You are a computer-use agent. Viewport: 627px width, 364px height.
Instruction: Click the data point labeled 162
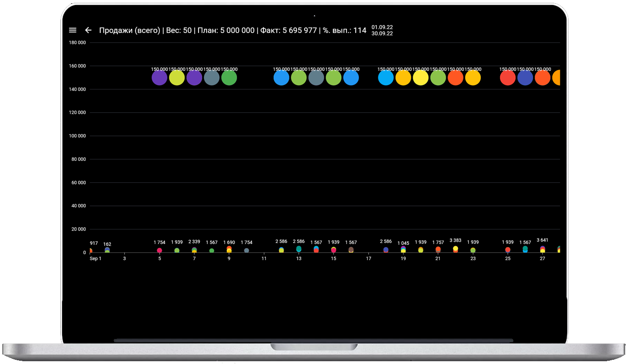pos(107,250)
